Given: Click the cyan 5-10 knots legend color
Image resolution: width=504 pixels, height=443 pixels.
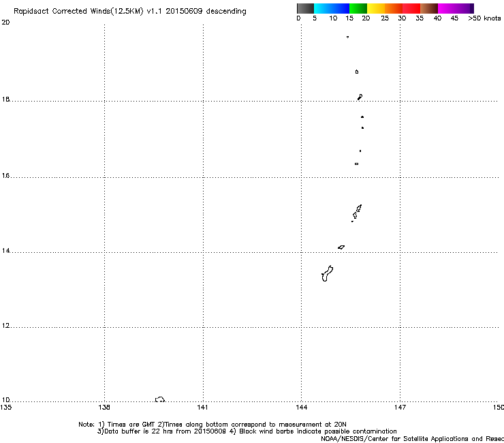Looking at the screenshot, I should click(323, 8).
